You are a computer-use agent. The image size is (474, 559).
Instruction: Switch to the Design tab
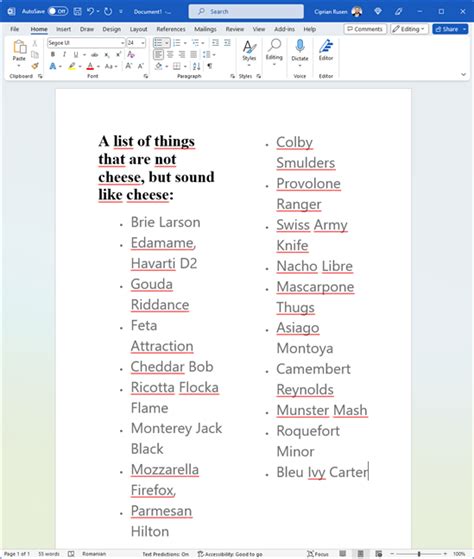coord(112,29)
